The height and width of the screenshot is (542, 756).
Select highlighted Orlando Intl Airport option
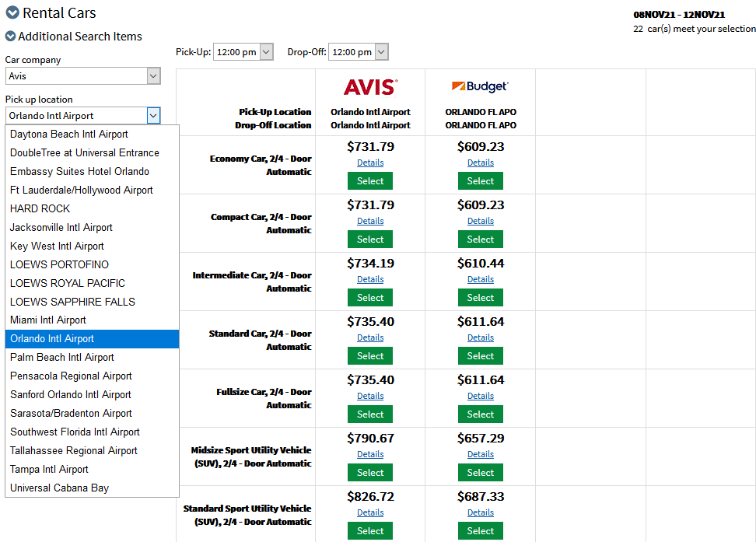point(92,339)
